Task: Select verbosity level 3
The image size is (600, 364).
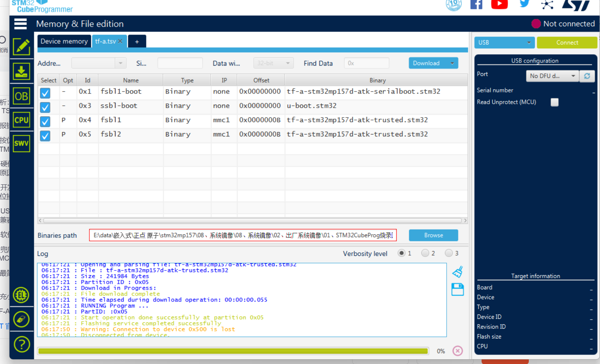Action: pos(449,253)
